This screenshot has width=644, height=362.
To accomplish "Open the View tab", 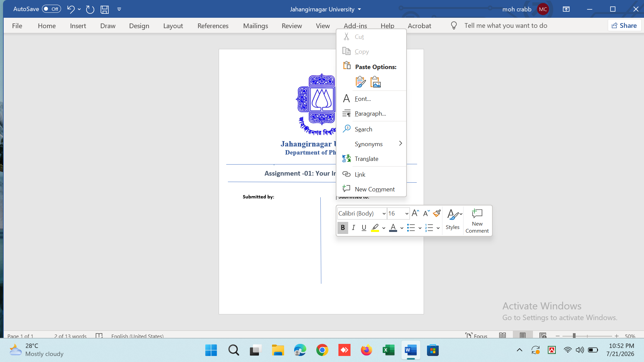I will (323, 26).
